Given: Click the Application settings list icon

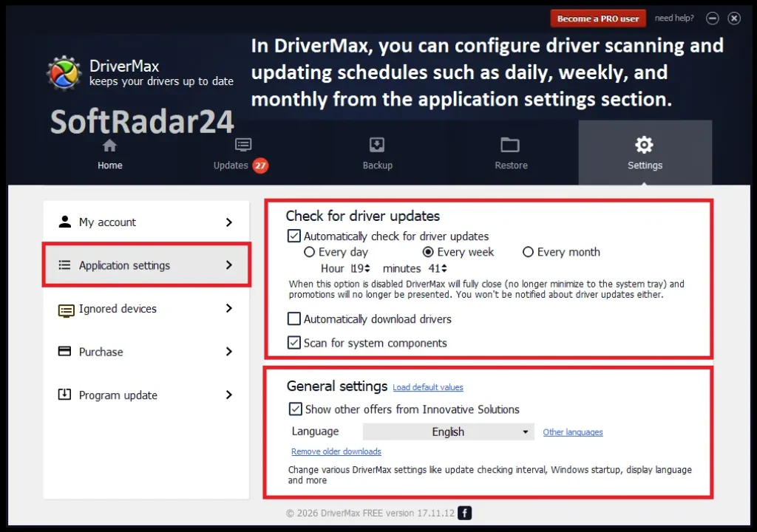Looking at the screenshot, I should coord(65,265).
